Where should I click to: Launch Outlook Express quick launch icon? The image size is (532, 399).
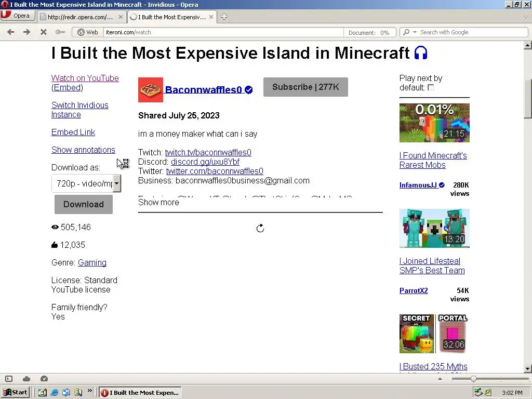click(x=66, y=393)
